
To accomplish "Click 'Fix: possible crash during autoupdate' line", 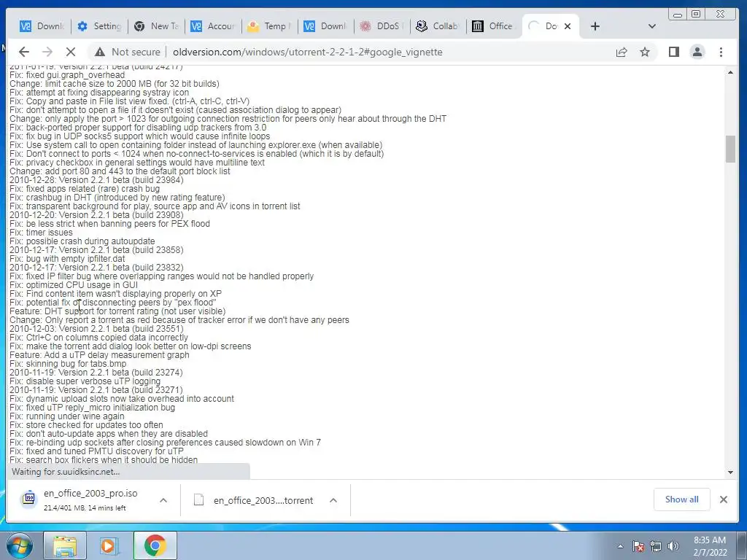I will pyautogui.click(x=82, y=241).
